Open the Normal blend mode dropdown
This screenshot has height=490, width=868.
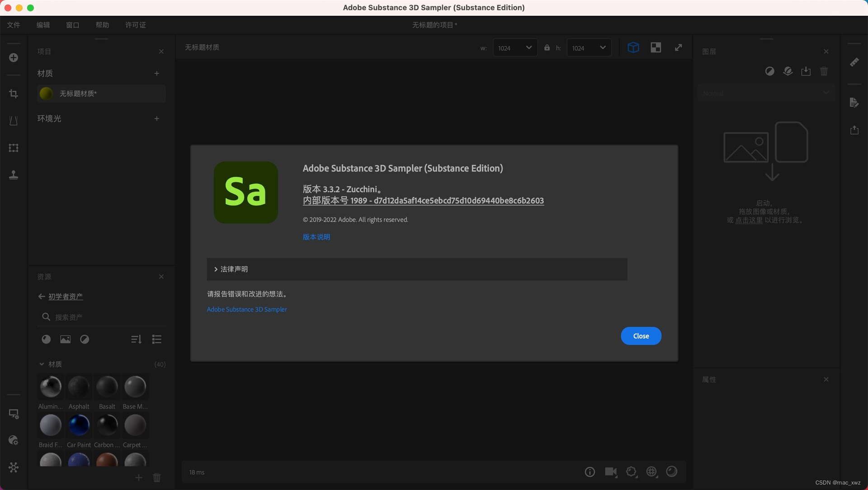click(x=766, y=93)
